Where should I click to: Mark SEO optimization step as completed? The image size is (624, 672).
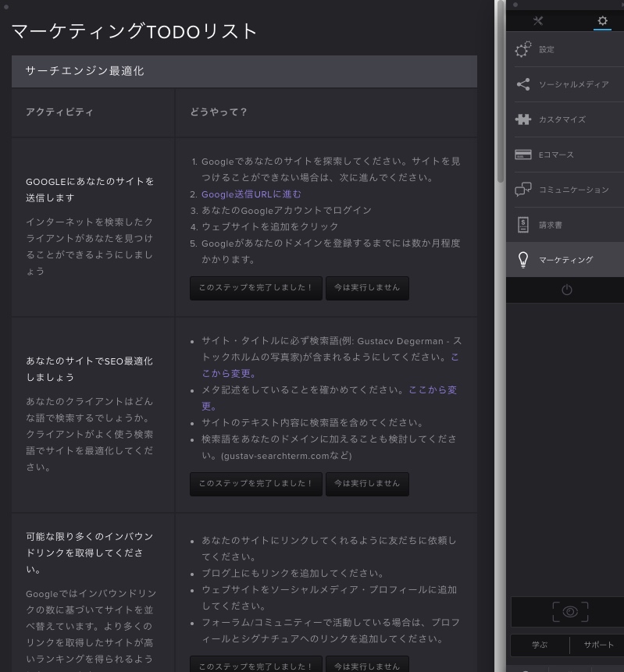(255, 484)
